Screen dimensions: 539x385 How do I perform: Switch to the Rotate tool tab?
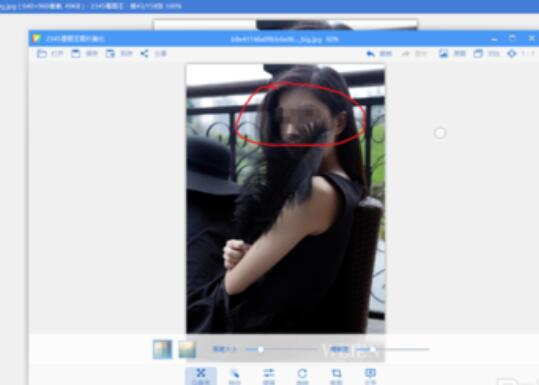point(302,376)
